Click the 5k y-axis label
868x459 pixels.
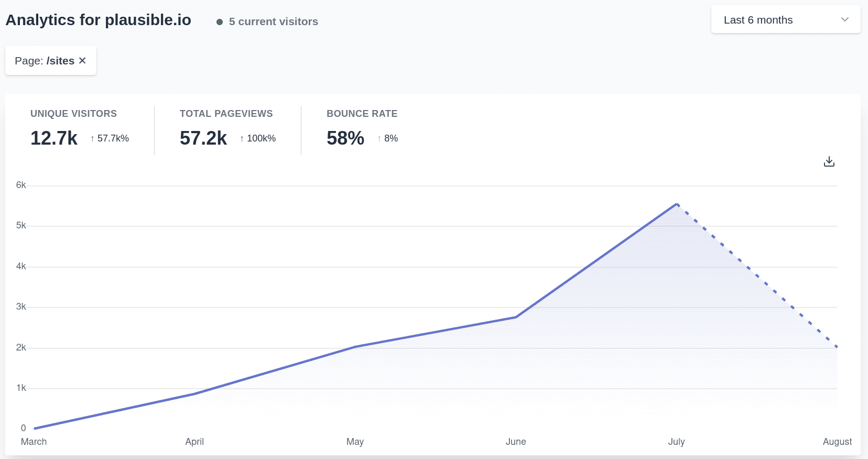click(x=21, y=225)
